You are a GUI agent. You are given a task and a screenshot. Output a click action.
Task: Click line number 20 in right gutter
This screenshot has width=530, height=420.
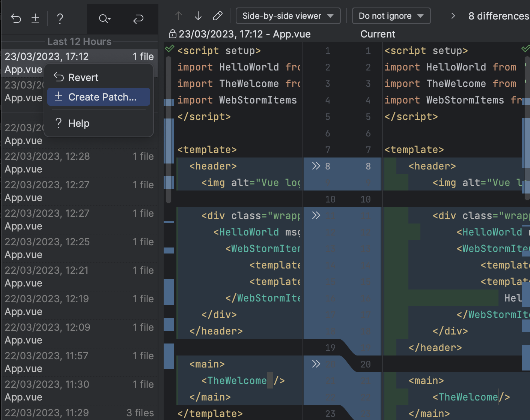[365, 364]
